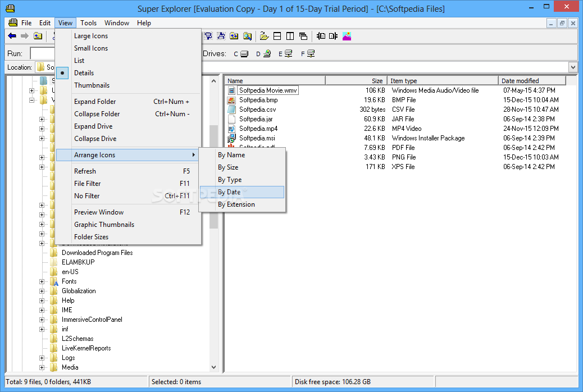The width and height of the screenshot is (583, 392).
Task: Click the right-pane document toolbar icon
Action: pyautogui.click(x=333, y=36)
